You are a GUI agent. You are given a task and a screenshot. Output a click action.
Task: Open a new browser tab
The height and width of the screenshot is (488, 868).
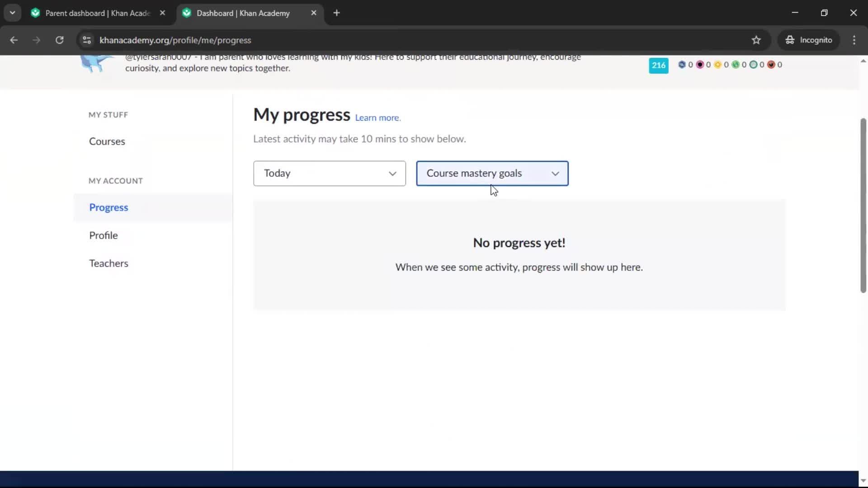click(336, 13)
